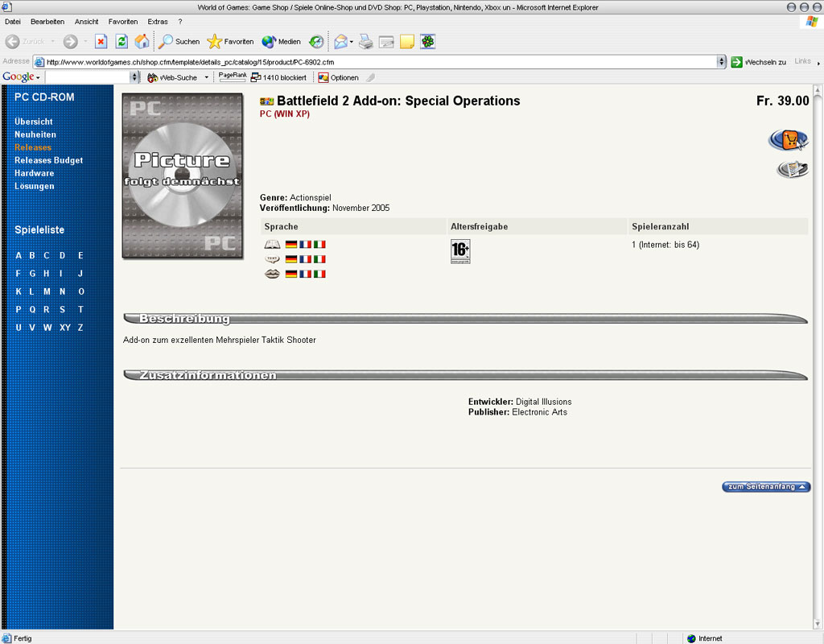Open Suchen search pane
Screen dimensions: 824x644
pos(179,42)
